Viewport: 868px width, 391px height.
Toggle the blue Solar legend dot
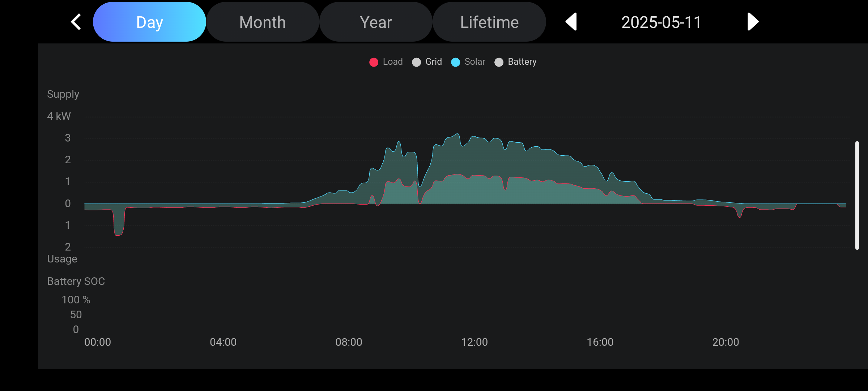click(455, 62)
